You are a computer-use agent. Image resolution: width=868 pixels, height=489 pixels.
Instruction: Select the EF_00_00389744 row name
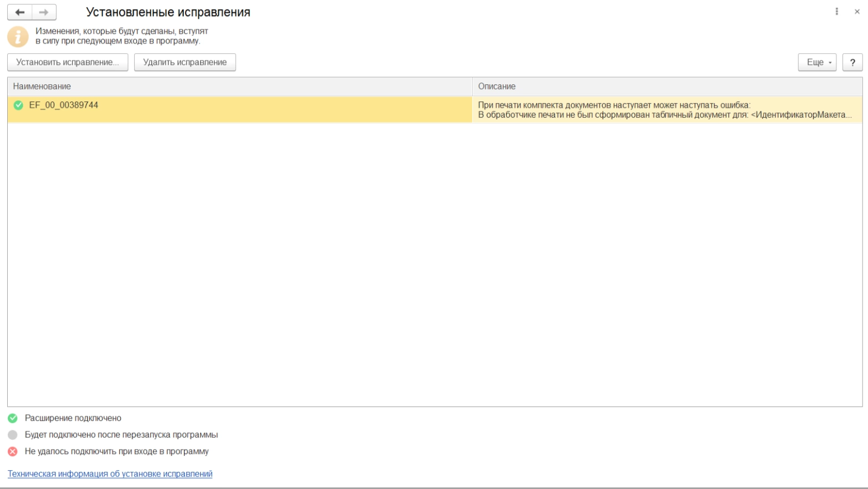click(x=64, y=105)
